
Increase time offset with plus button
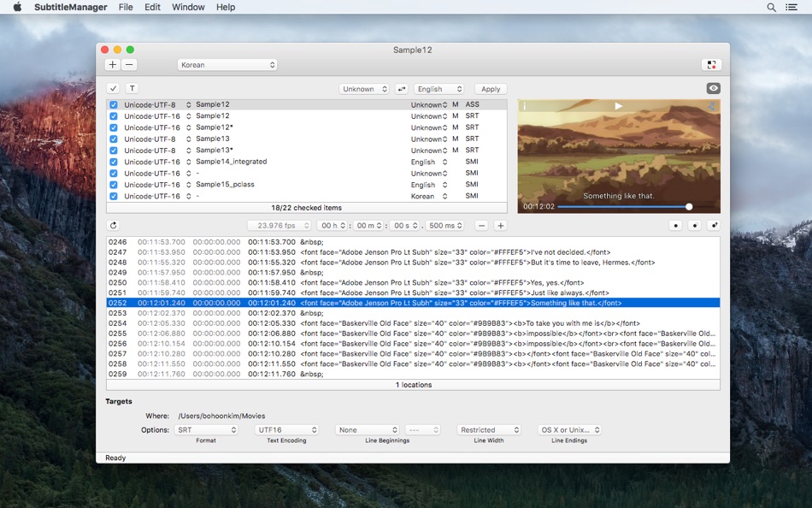click(x=500, y=226)
